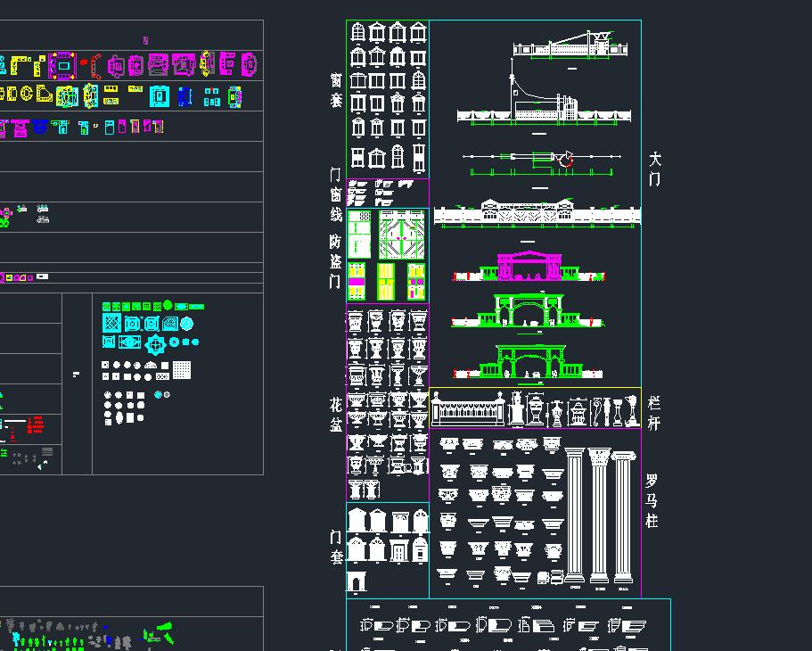Pick the long balustrade railing block
Screen dimensions: 812x651
(468, 409)
